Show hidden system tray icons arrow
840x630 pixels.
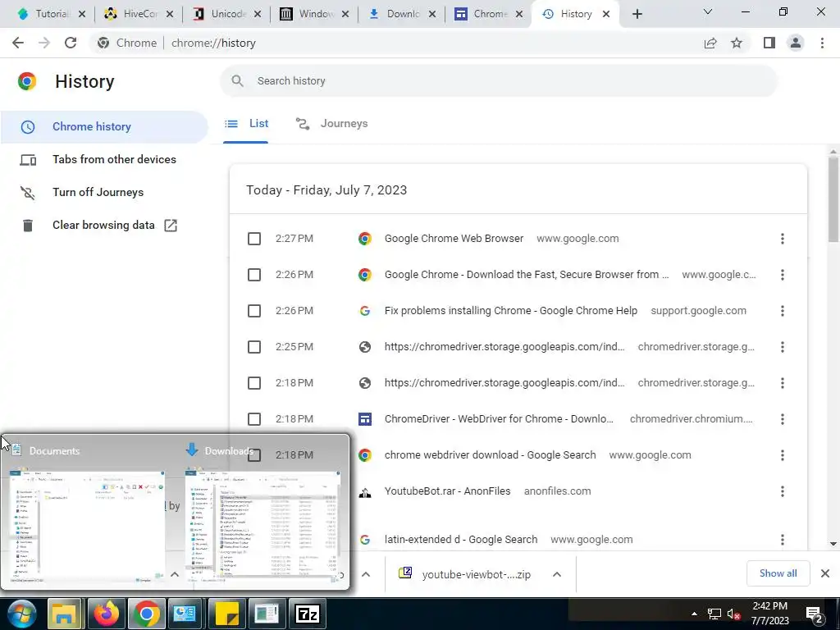694,614
